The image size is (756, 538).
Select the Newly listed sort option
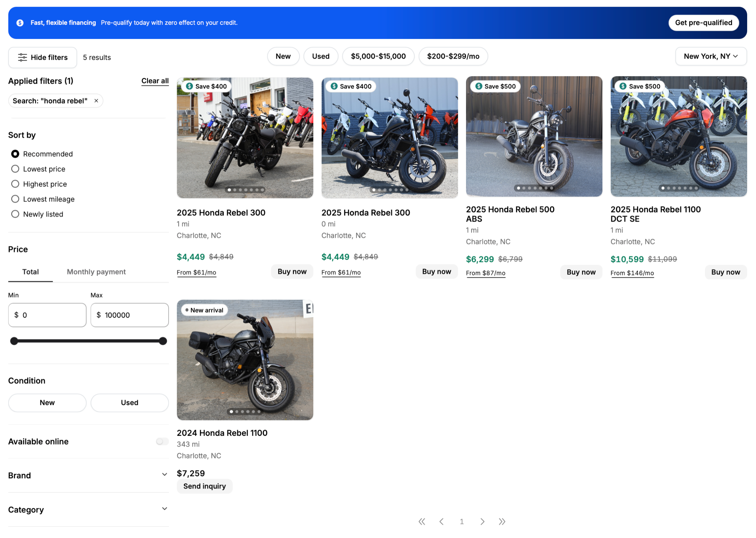[x=15, y=214]
